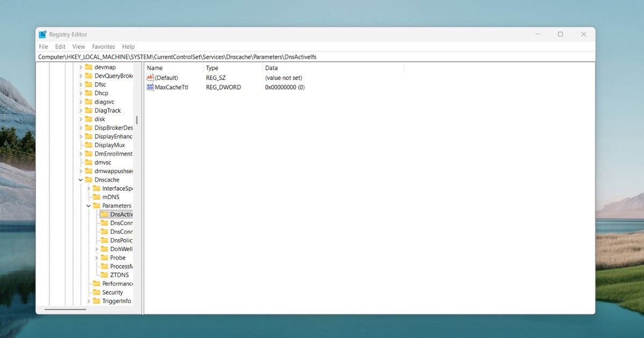Collapse the Parameters tree node
The height and width of the screenshot is (338, 644).
coord(89,205)
